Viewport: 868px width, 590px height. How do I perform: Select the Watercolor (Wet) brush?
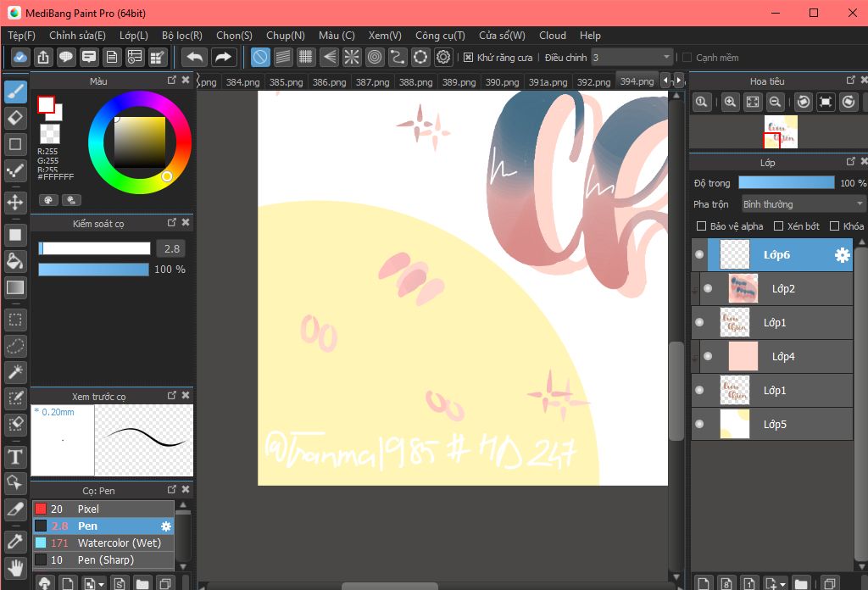point(103,543)
